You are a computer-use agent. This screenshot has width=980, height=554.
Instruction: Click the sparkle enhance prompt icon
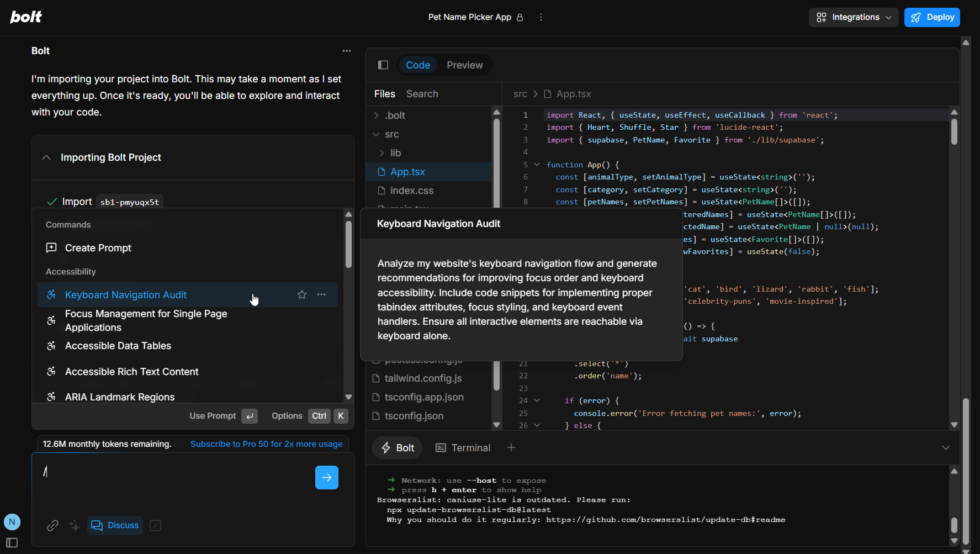[74, 525]
